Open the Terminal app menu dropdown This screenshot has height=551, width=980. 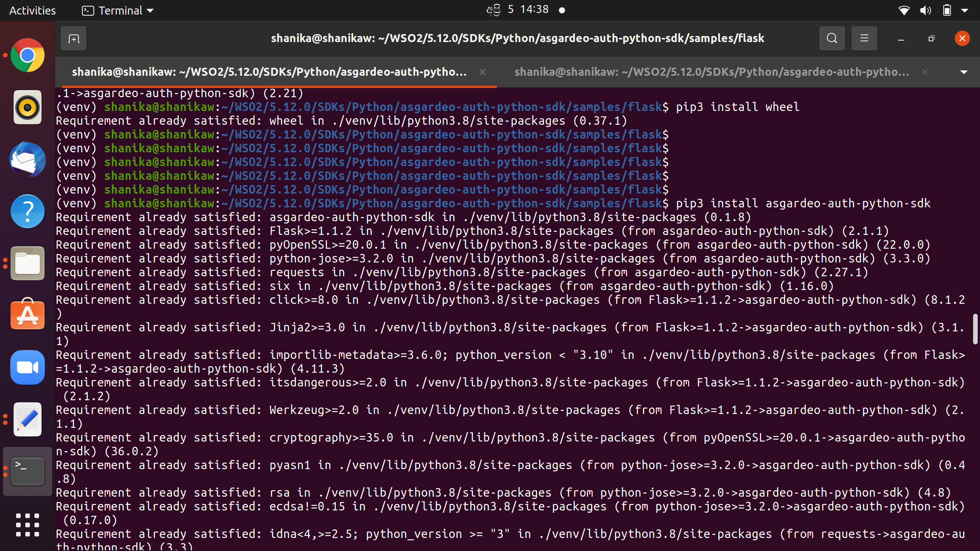(x=118, y=10)
